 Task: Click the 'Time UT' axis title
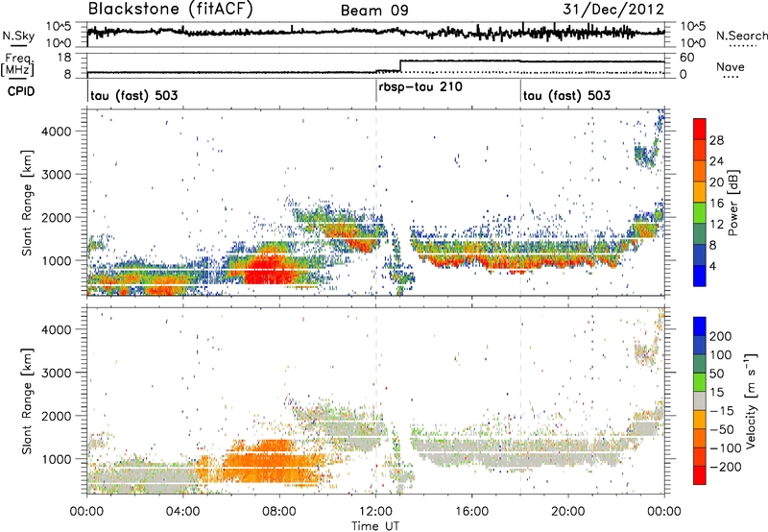(x=375, y=525)
